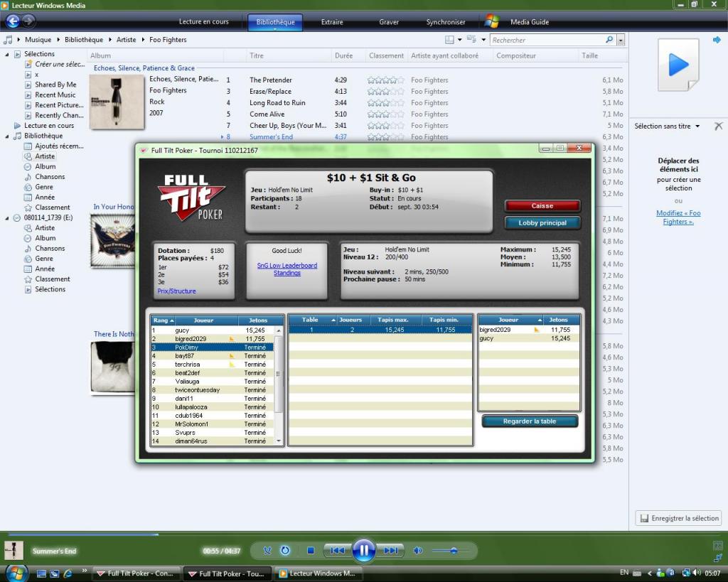This screenshot has height=582, width=728.
Task: Click the show desktop quick launch icon
Action: [41, 573]
